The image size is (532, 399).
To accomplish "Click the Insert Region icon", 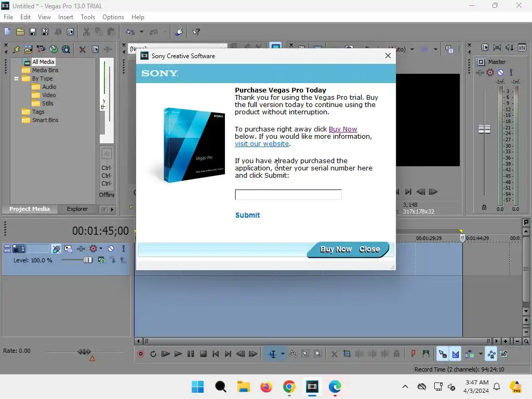I will pyautogui.click(x=426, y=354).
